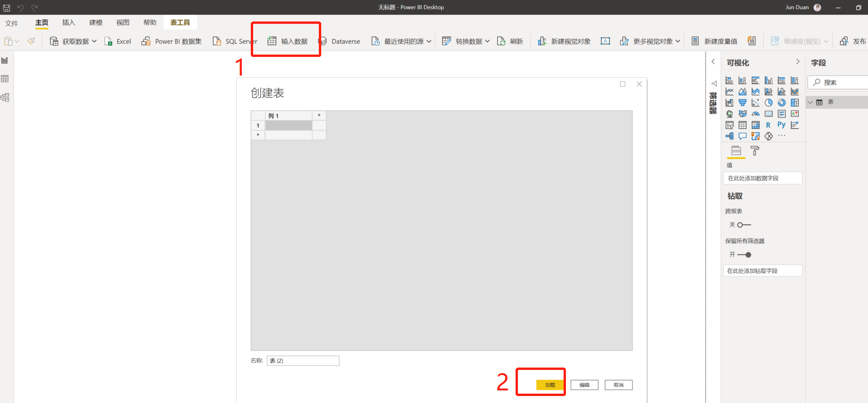The image size is (868, 403).
Task: Open the Format (paint roller) pane
Action: click(755, 151)
